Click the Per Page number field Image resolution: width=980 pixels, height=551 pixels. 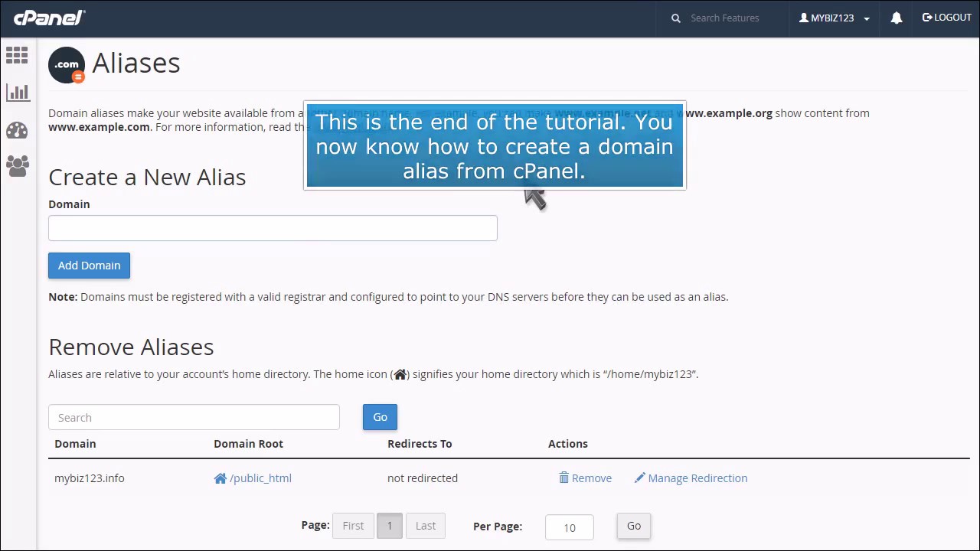pos(570,527)
